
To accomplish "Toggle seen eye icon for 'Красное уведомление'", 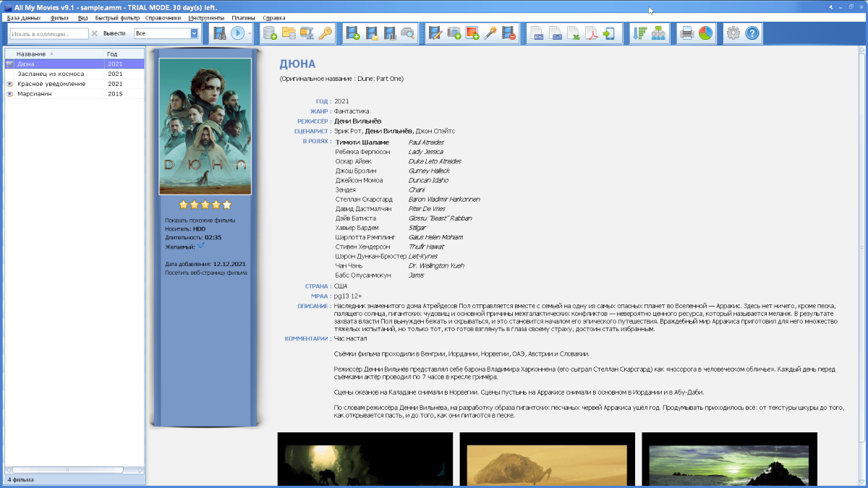I will [x=10, y=84].
